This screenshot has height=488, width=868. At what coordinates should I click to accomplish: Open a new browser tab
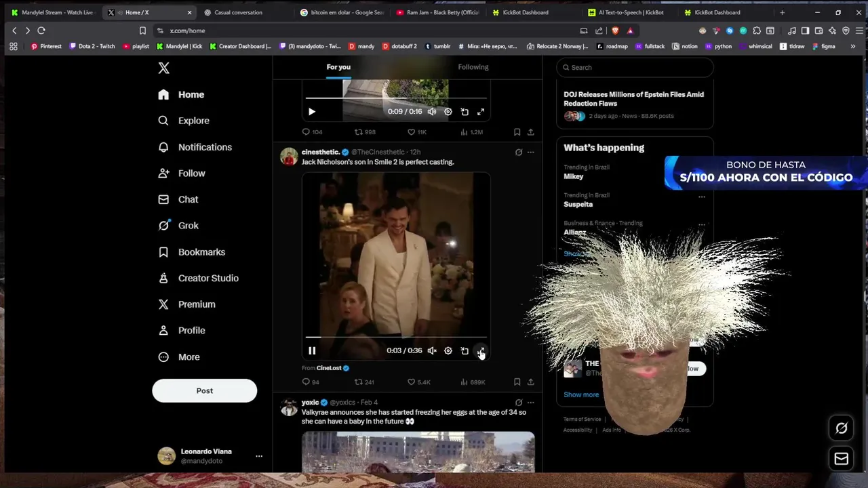tap(782, 12)
